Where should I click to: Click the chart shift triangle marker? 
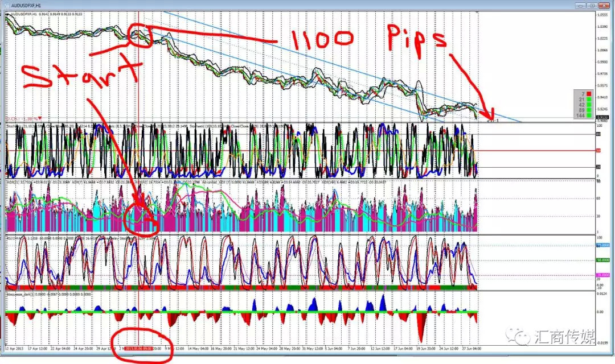477,13
